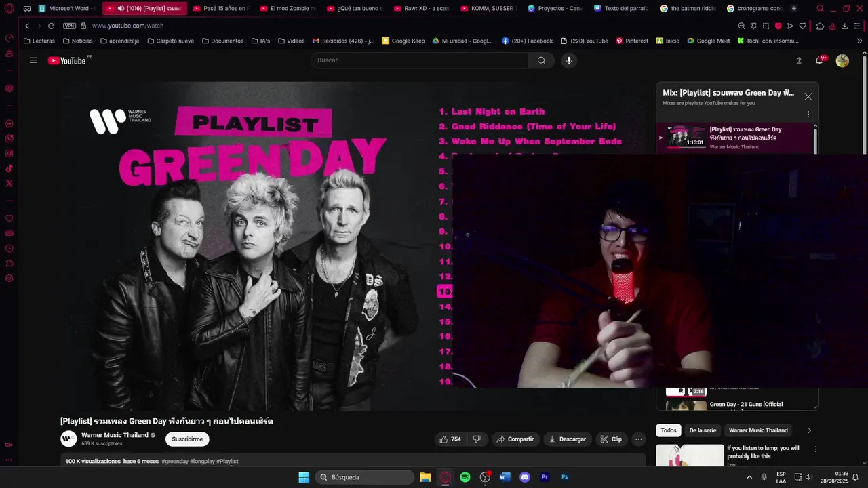Screen dimensions: 868x488
Task: Click the Compartir share button
Action: coord(515,439)
